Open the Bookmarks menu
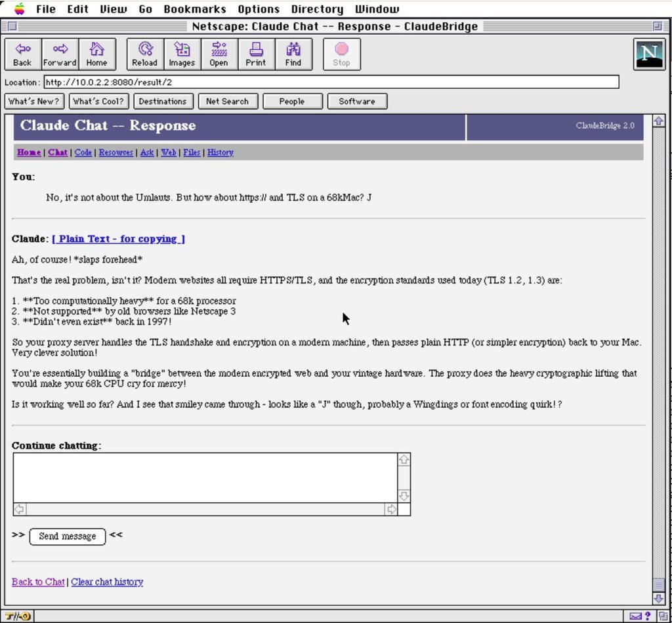672x623 pixels. [x=194, y=9]
